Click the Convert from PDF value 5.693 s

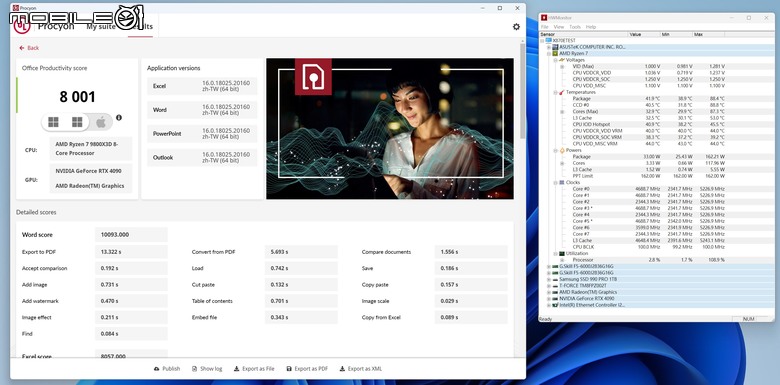[x=301, y=252]
